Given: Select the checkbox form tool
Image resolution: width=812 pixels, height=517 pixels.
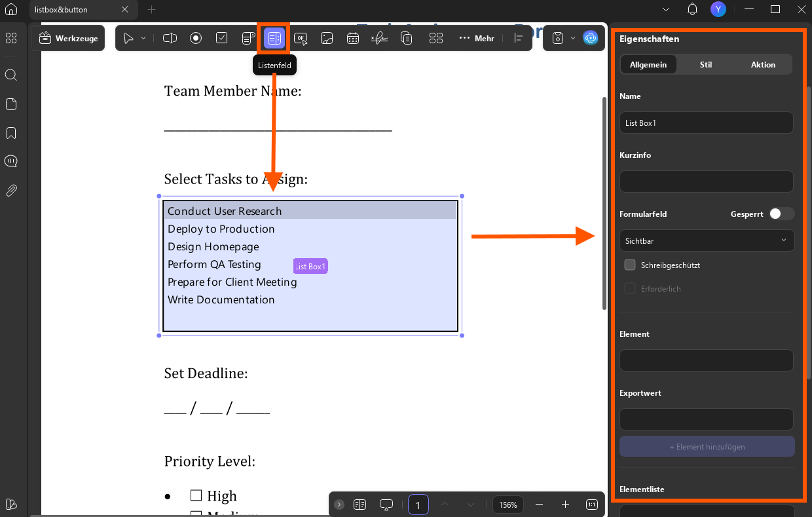Looking at the screenshot, I should [222, 38].
